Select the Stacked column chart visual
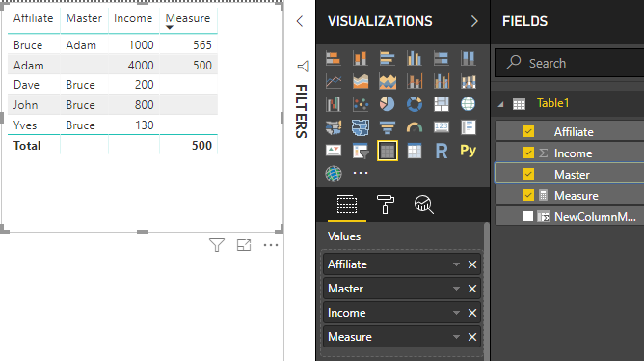The width and height of the screenshot is (644, 361). click(x=361, y=58)
